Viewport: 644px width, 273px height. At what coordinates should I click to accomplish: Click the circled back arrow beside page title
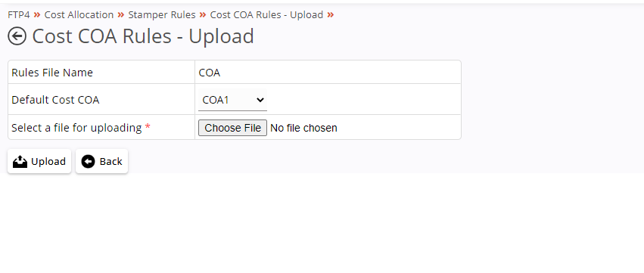pos(17,36)
